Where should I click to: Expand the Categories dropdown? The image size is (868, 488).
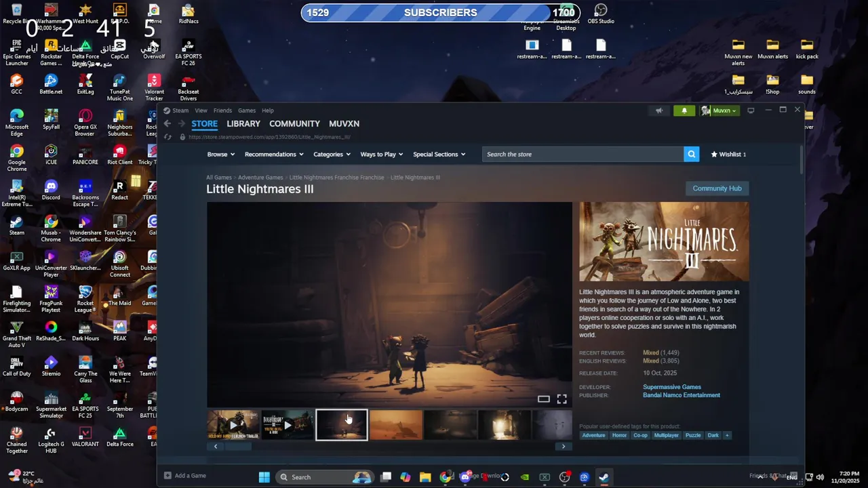click(x=332, y=155)
